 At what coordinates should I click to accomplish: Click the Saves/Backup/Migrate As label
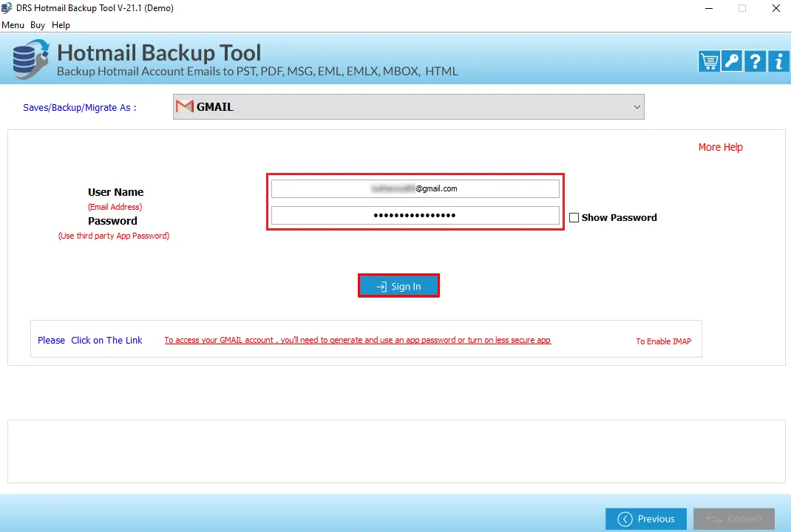click(80, 107)
